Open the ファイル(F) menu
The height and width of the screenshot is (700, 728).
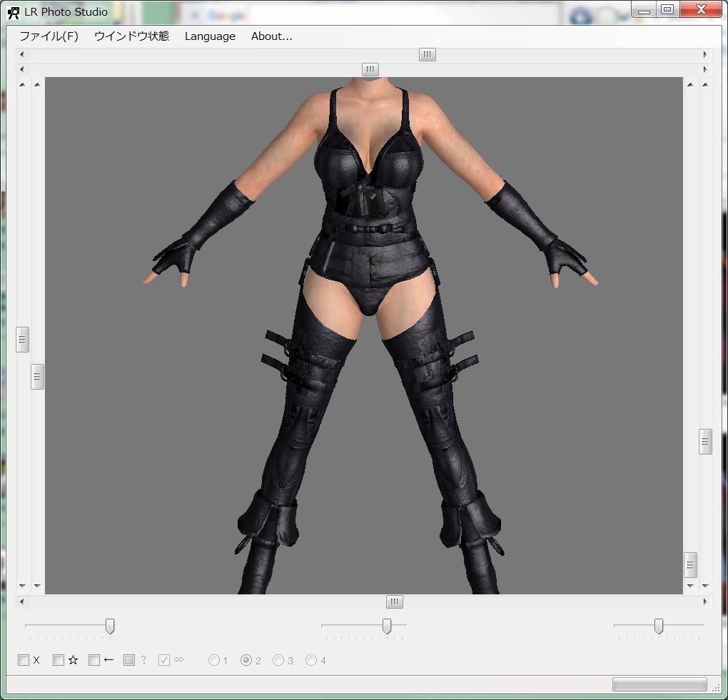tap(49, 36)
